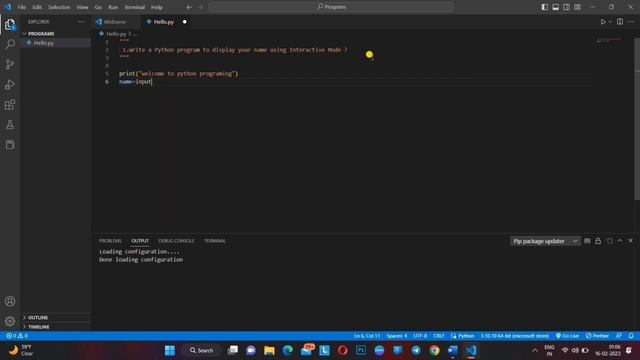Screen dimensions: 640x360
Task: Toggle the Go Live server
Action: click(567, 336)
